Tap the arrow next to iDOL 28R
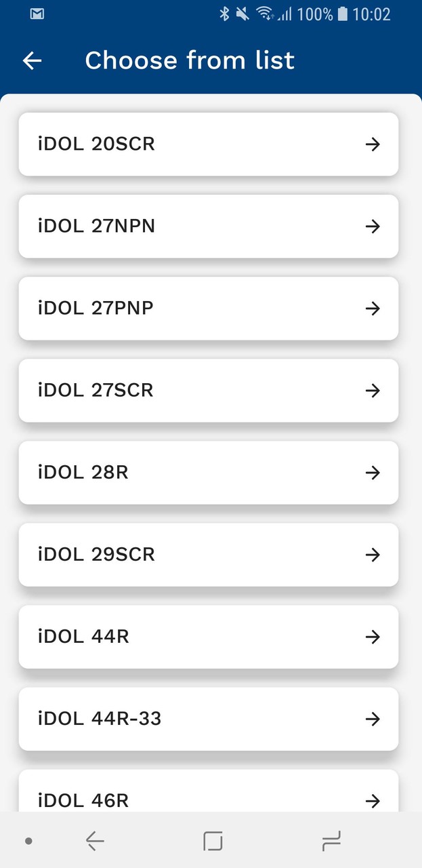Image resolution: width=422 pixels, height=868 pixels. click(x=373, y=473)
